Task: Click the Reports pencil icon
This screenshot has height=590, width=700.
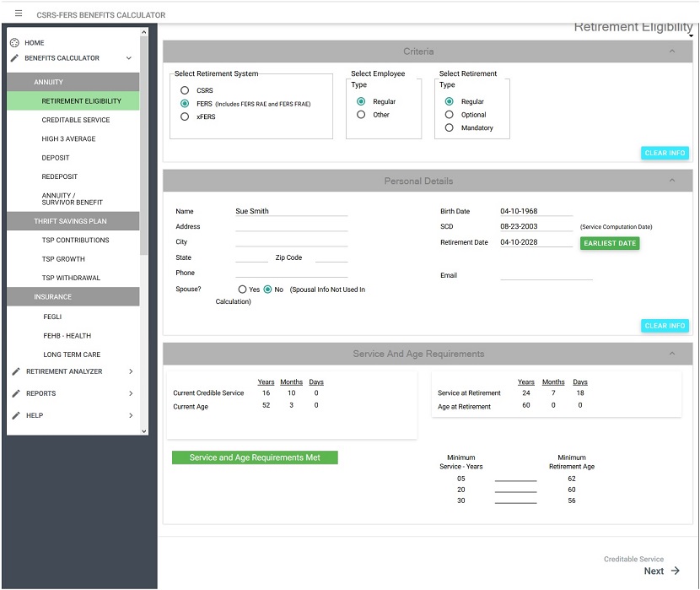Action: (x=16, y=393)
